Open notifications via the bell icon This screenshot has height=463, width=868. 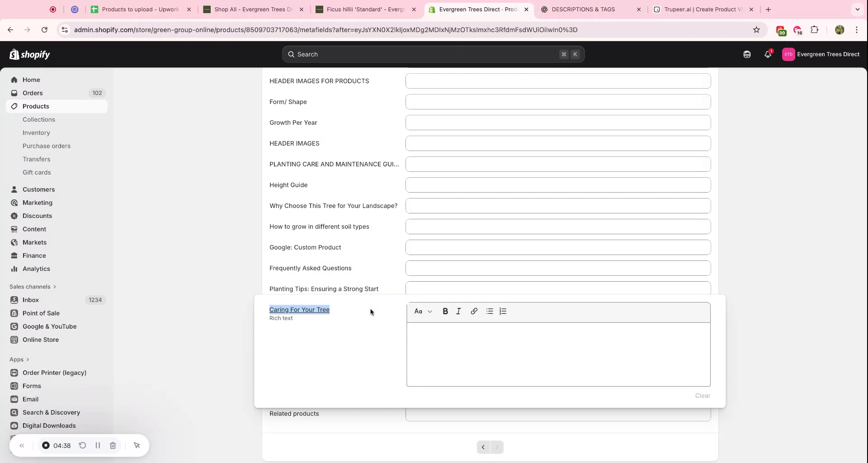pos(768,54)
